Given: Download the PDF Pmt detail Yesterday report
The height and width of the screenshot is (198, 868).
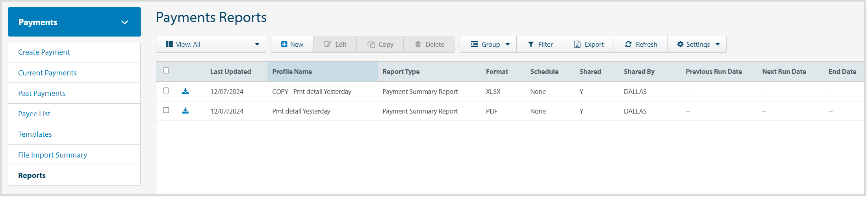Looking at the screenshot, I should pos(185,111).
